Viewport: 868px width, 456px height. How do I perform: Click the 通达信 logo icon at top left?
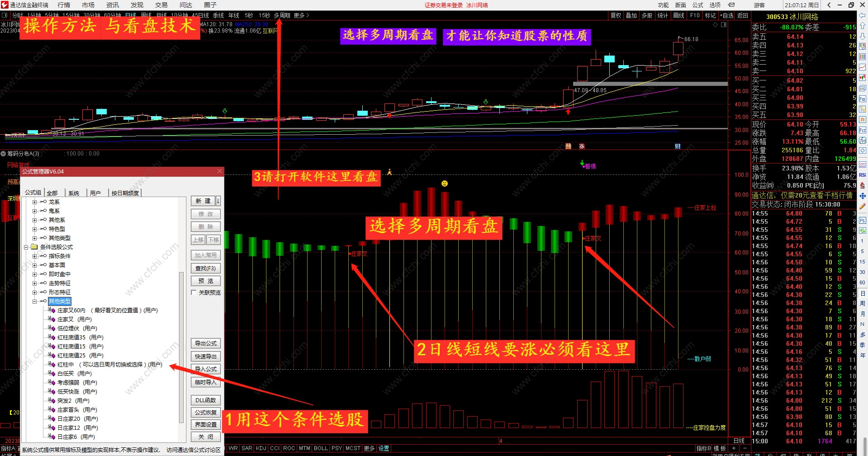5,5
